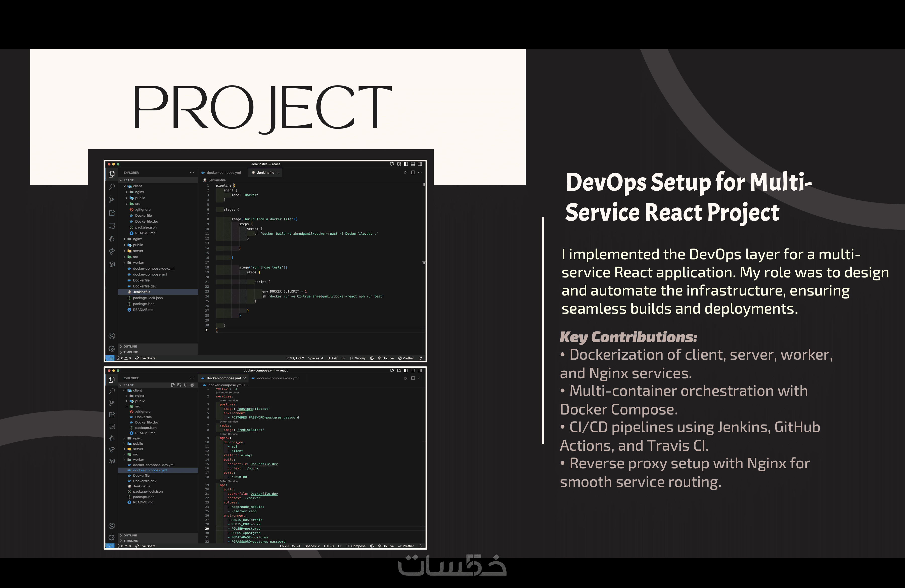
Task: Collapse all folders using the explorer collapse icon
Action: click(192, 385)
